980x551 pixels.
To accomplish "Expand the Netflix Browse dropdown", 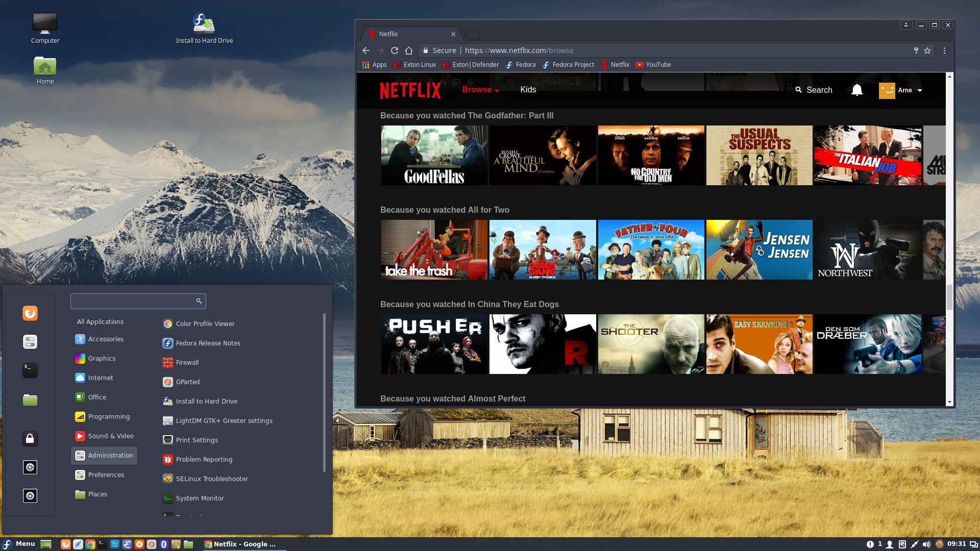I will (480, 90).
